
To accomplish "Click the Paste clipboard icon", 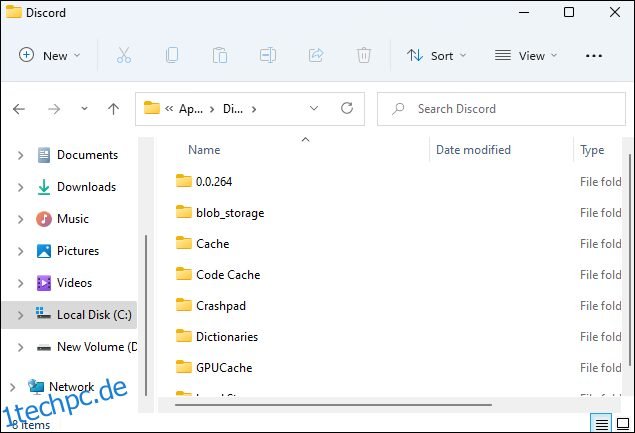I will [219, 55].
